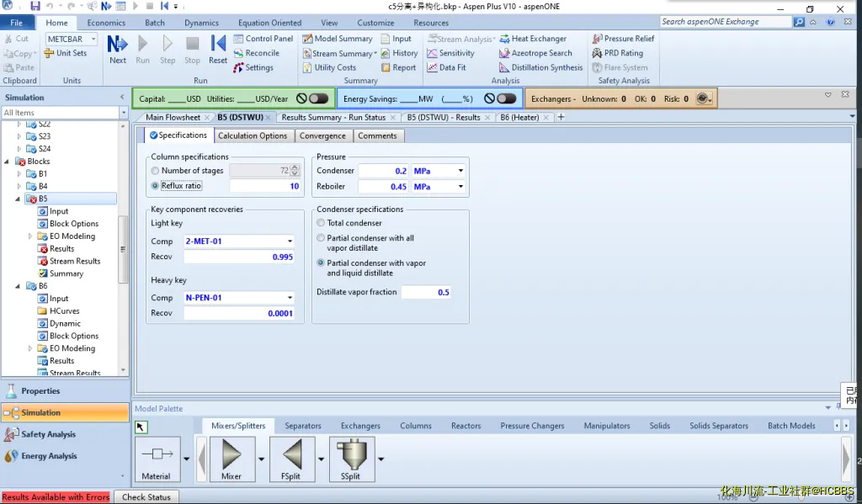Open Reboiler pressure unit dropdown
The image size is (862, 504).
460,187
